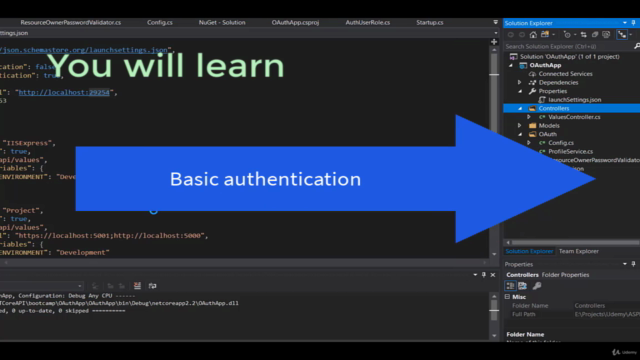Expand ValuesController.cs node
640x360 pixels.
pyautogui.click(x=529, y=117)
